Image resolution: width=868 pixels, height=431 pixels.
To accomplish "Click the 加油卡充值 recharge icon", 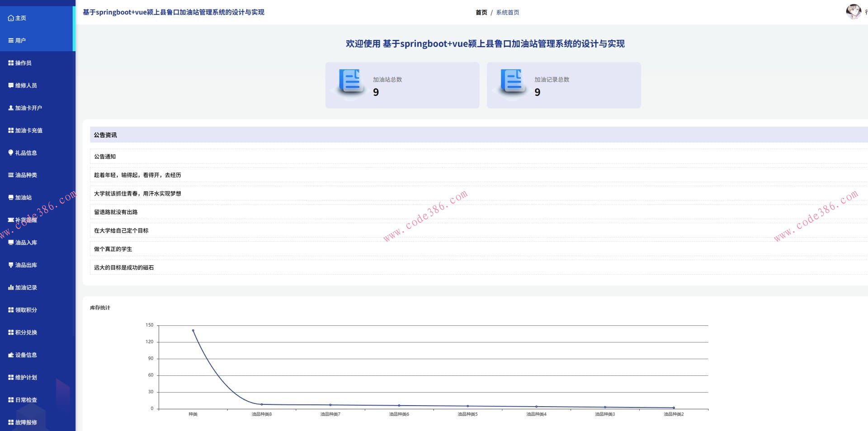I will (11, 130).
